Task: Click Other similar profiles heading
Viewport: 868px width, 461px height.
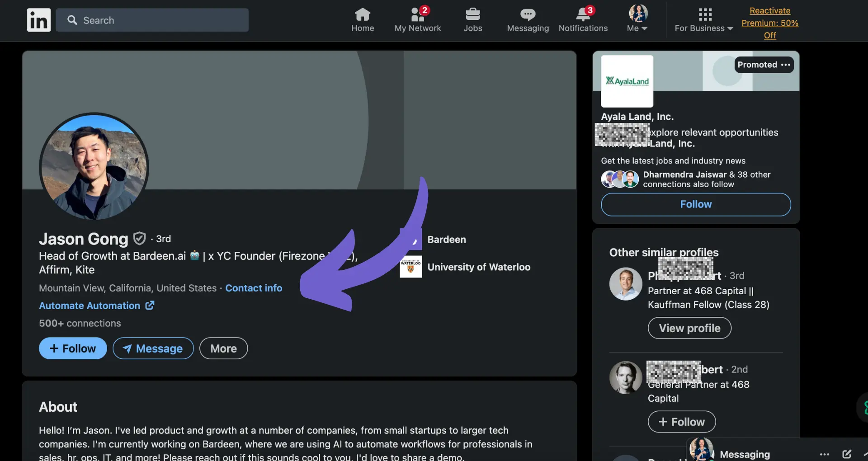Action: 664,252
